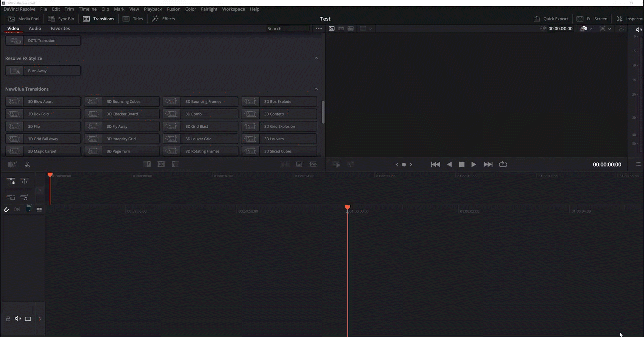Image resolution: width=644 pixels, height=337 pixels.
Task: Collapse the NewBlue Transitions section
Action: [316, 89]
